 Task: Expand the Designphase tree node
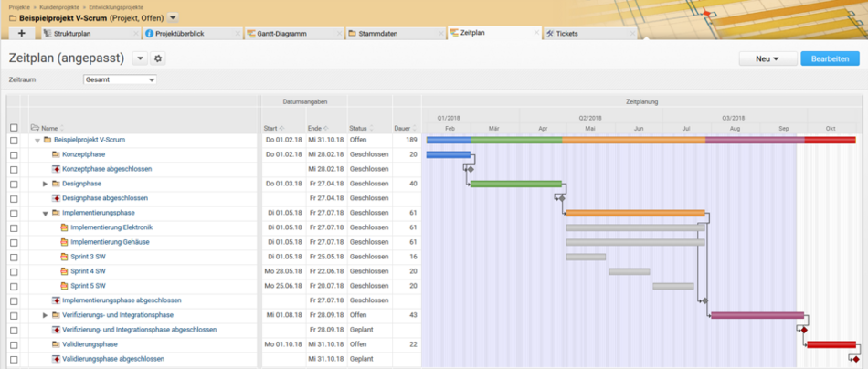(x=45, y=184)
